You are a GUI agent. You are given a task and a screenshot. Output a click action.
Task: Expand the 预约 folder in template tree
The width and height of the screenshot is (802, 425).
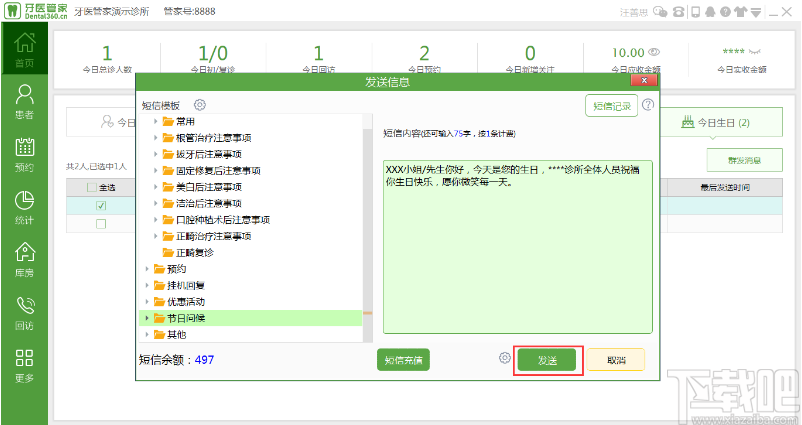[147, 269]
